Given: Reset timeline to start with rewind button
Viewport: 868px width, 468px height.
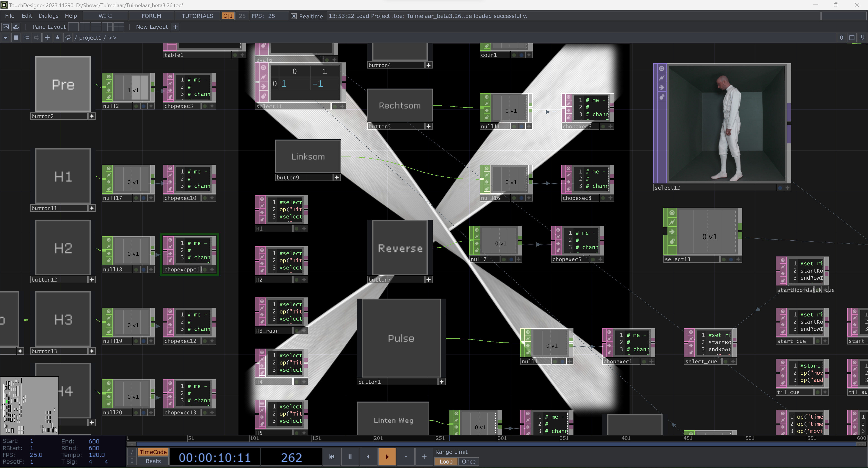Looking at the screenshot, I should pos(332,456).
